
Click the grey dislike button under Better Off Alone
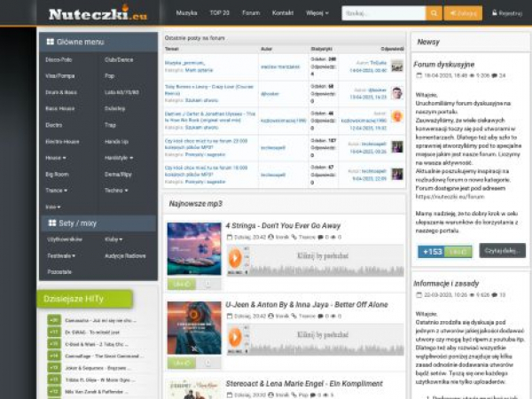coord(208,363)
